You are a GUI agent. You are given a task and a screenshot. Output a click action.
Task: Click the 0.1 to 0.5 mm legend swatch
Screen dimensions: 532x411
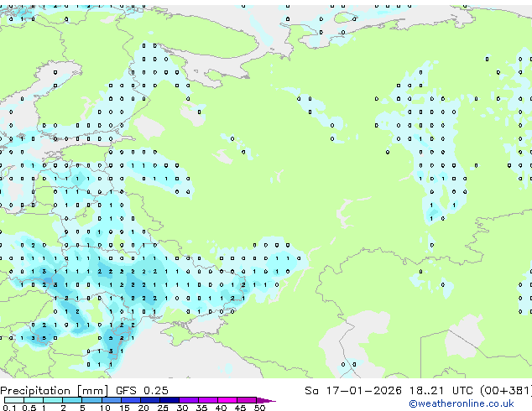coord(14,400)
